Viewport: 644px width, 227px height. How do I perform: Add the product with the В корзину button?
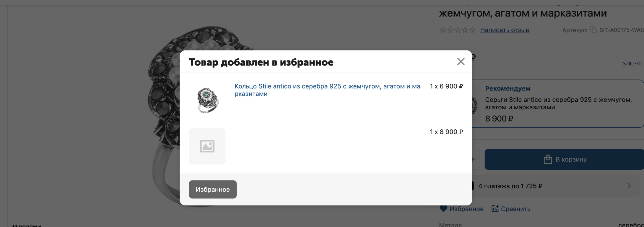(x=564, y=159)
